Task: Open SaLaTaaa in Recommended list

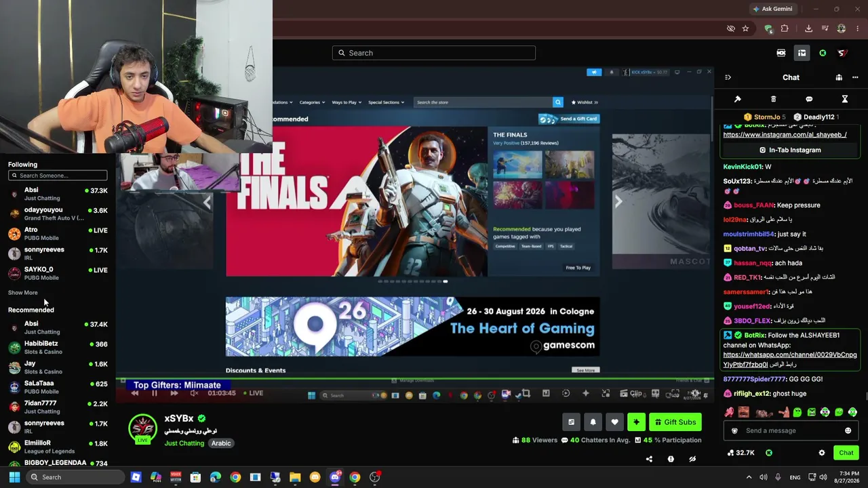Action: click(58, 387)
